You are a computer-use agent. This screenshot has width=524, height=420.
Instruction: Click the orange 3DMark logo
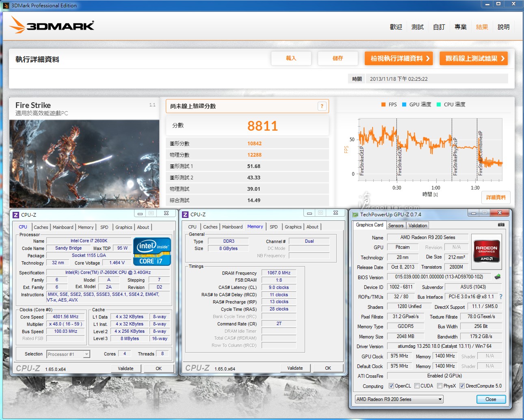point(52,25)
